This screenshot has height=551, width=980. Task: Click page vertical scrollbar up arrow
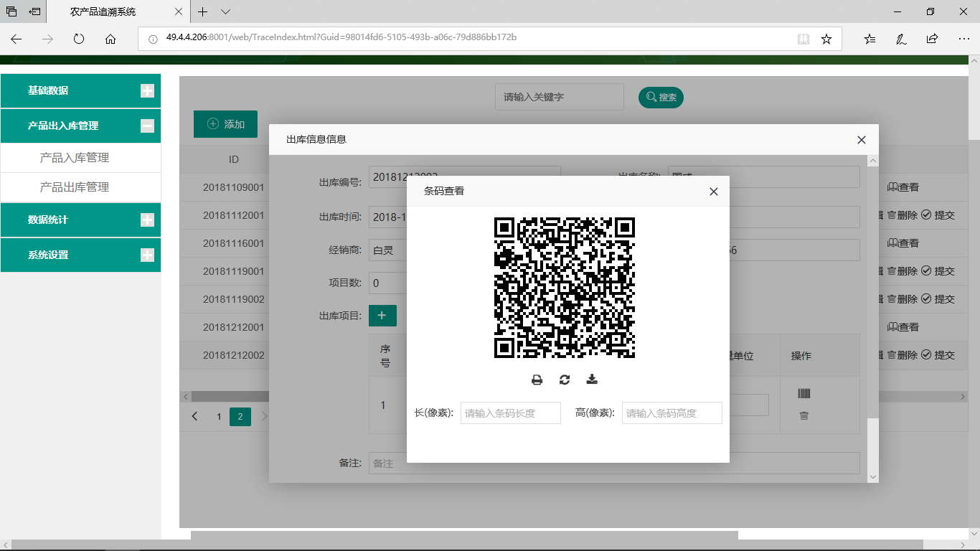(974, 62)
